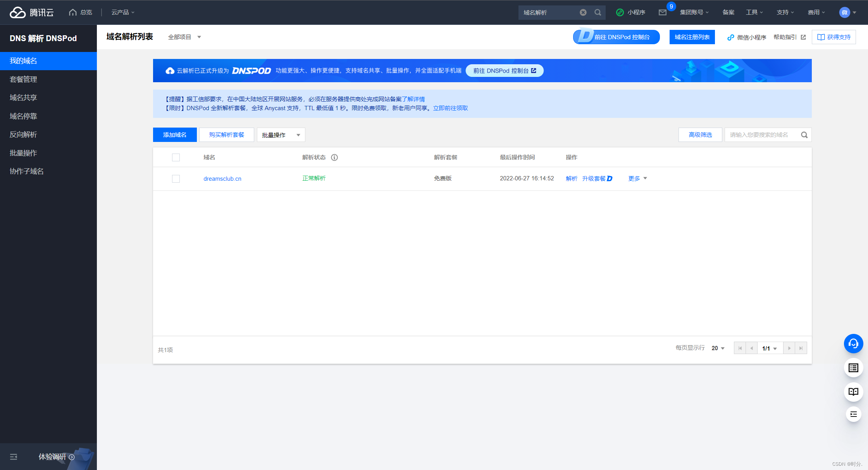Image resolution: width=868 pixels, height=470 pixels.
Task: Expand the 集团账号 dropdown
Action: 694,12
